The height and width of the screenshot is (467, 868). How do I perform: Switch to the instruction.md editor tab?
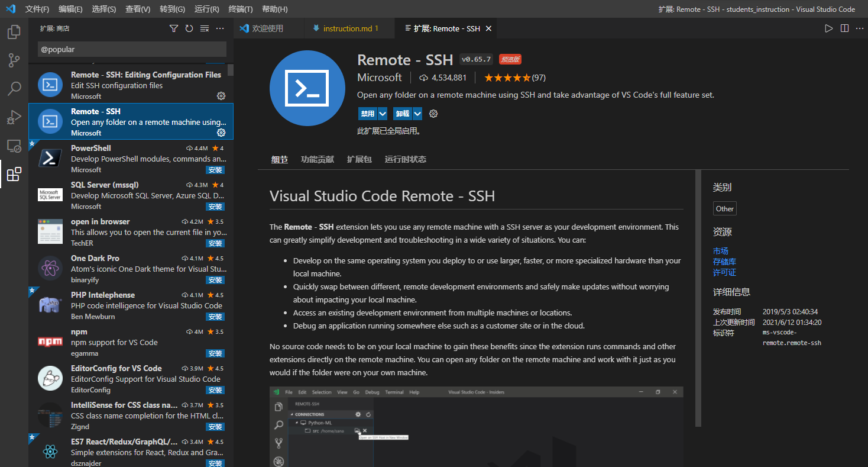(346, 28)
